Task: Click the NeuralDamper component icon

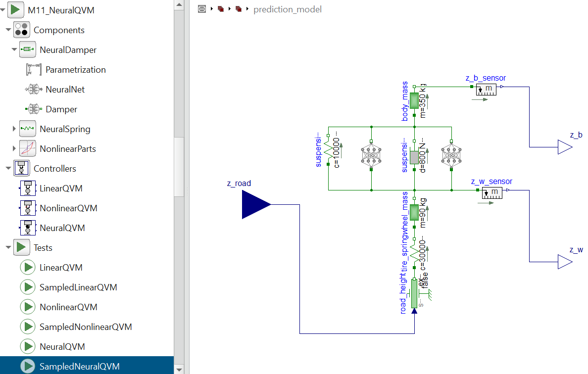Action: point(27,49)
